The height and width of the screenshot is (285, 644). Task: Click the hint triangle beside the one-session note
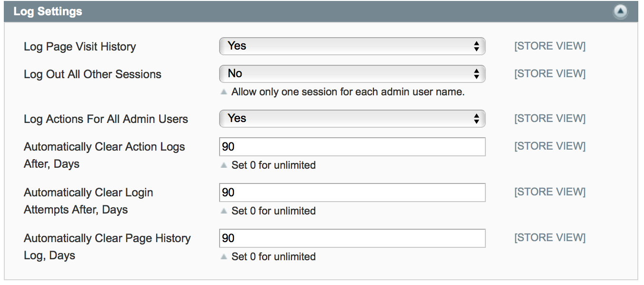[224, 92]
